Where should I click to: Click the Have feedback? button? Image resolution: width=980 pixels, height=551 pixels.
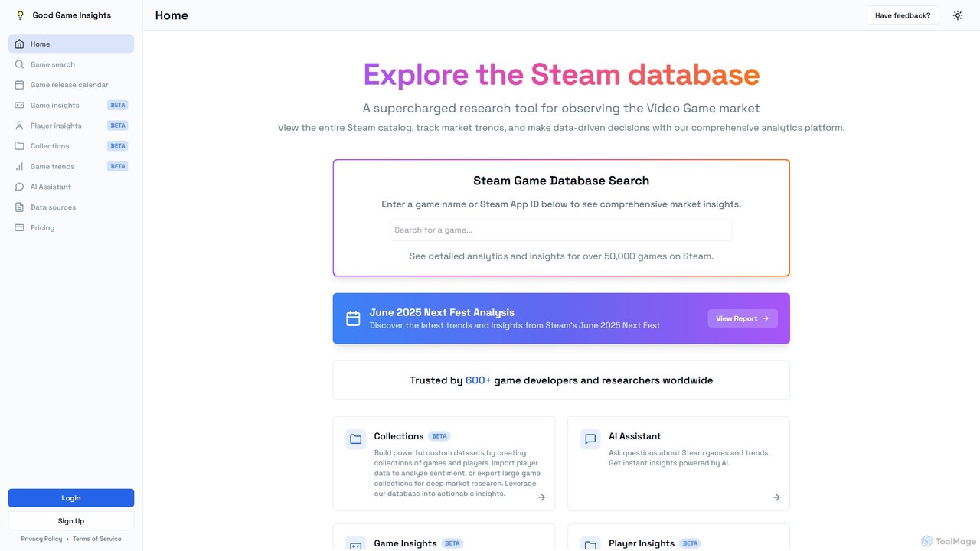[903, 15]
